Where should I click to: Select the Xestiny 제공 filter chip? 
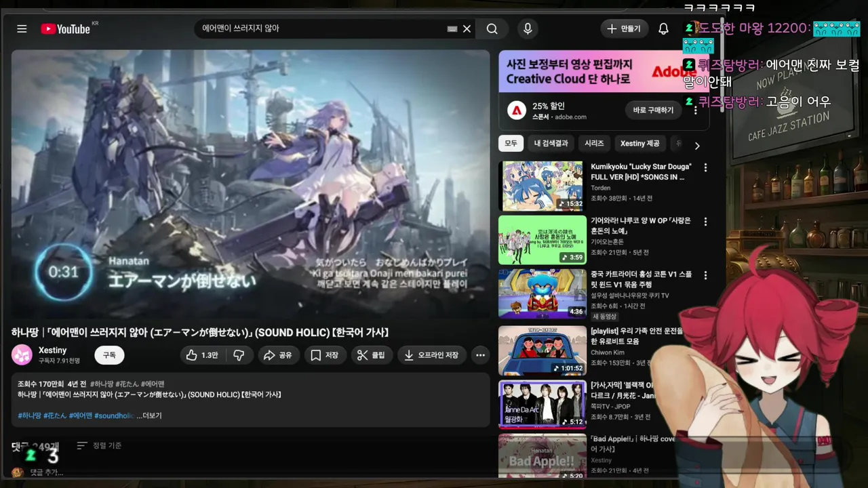pyautogui.click(x=639, y=144)
